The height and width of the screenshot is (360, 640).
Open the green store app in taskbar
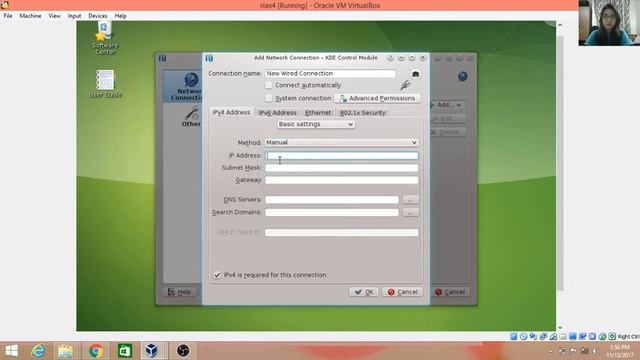tap(125, 351)
